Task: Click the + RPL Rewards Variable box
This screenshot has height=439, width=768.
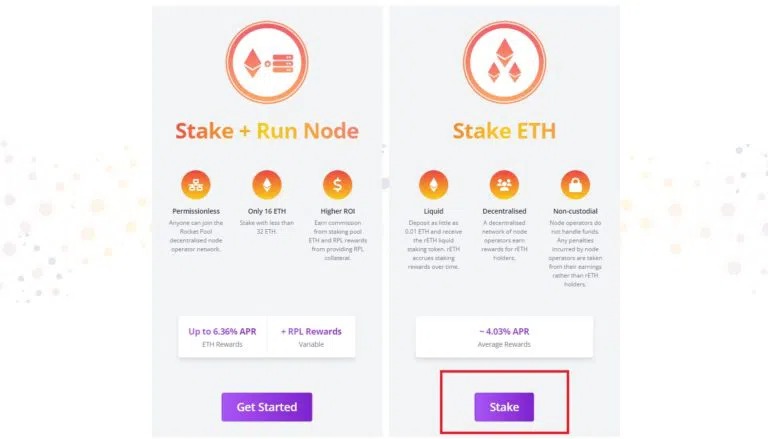Action: tap(311, 337)
